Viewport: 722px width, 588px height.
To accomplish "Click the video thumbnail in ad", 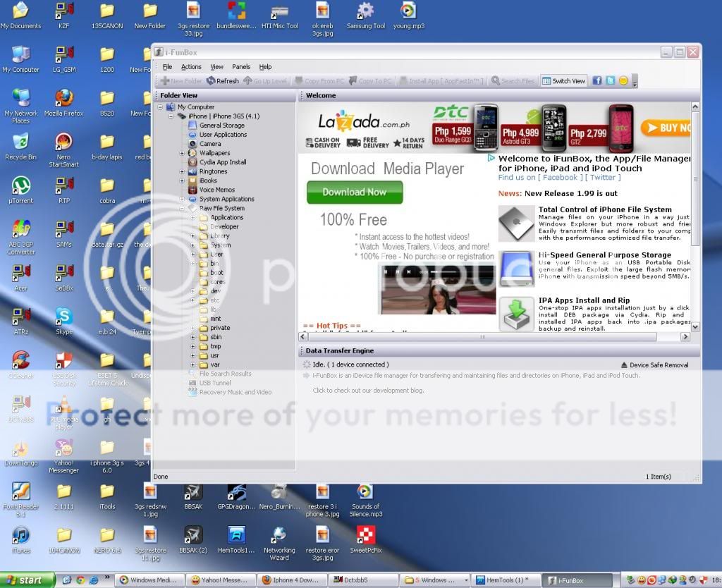I will (x=437, y=290).
